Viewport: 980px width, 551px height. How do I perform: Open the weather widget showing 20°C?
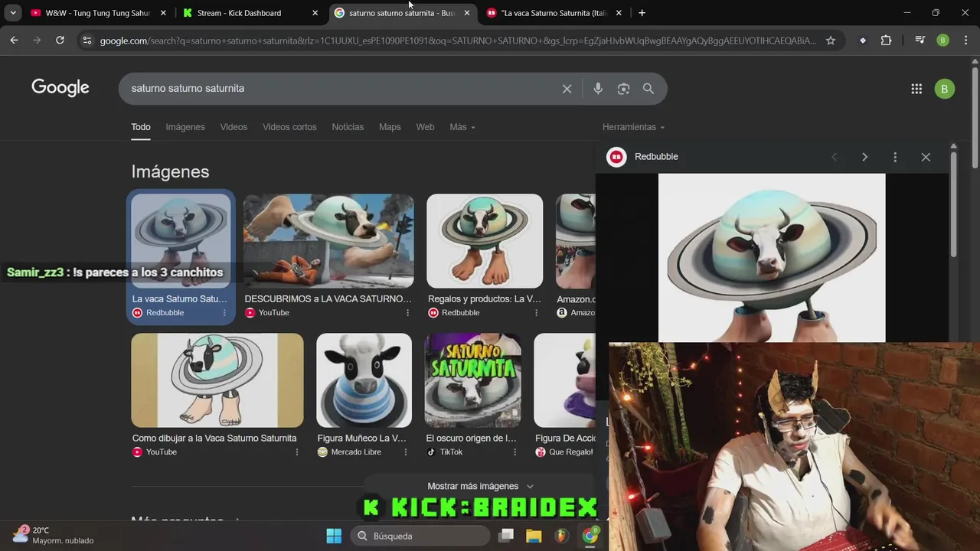tap(54, 536)
